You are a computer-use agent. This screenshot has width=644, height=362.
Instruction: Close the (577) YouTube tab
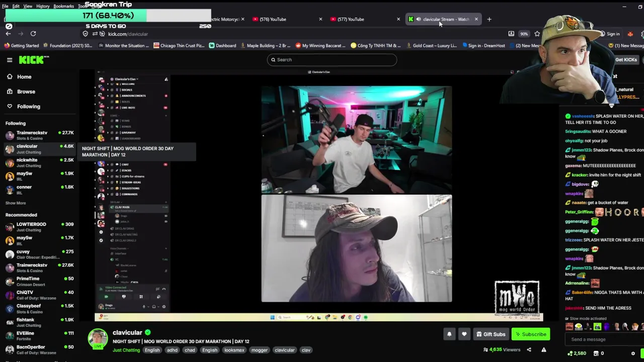[x=398, y=19]
